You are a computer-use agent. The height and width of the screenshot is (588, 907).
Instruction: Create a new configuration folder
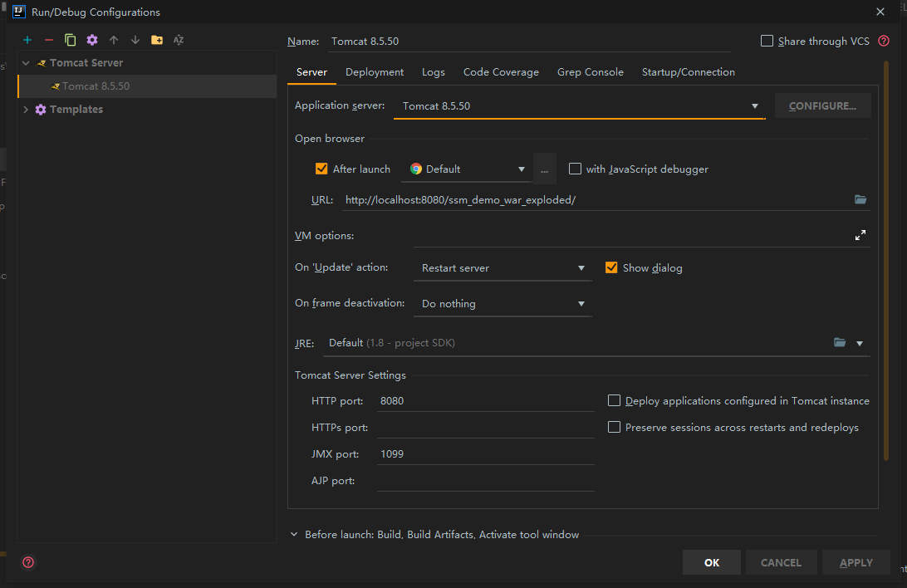point(157,39)
